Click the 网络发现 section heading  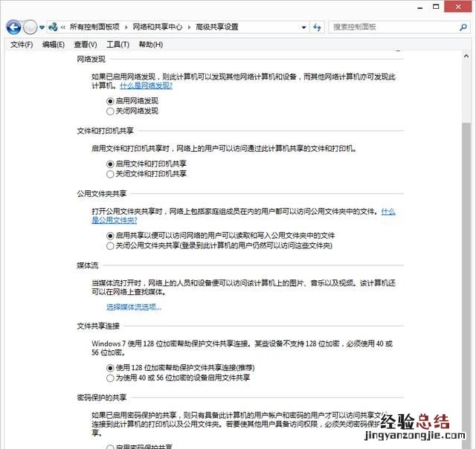coord(91,59)
